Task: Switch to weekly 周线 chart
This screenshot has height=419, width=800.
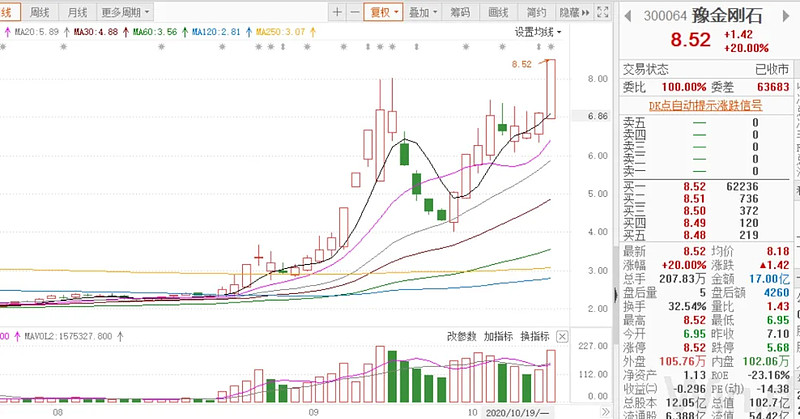Action: point(39,12)
